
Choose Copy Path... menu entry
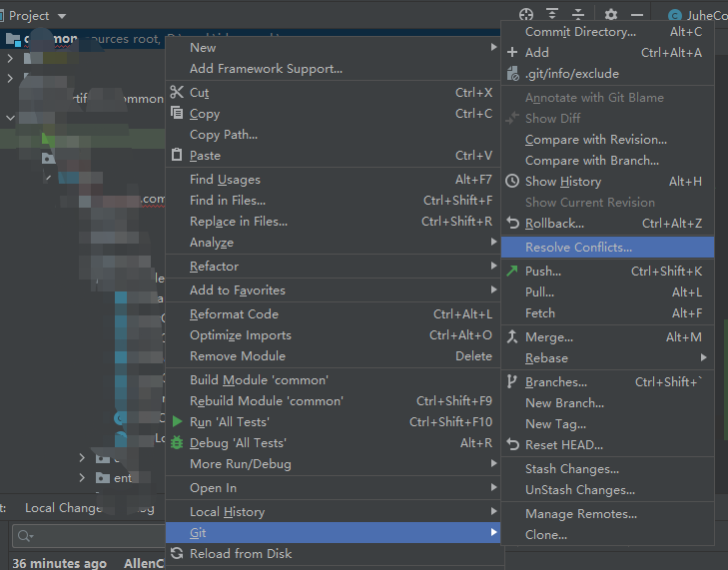click(x=333, y=134)
